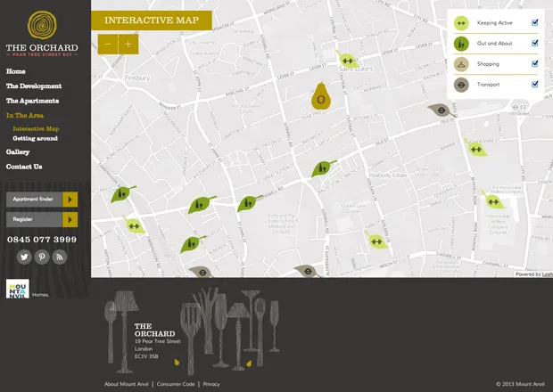
Task: Click the Mount Anvil logo
Action: click(18, 289)
